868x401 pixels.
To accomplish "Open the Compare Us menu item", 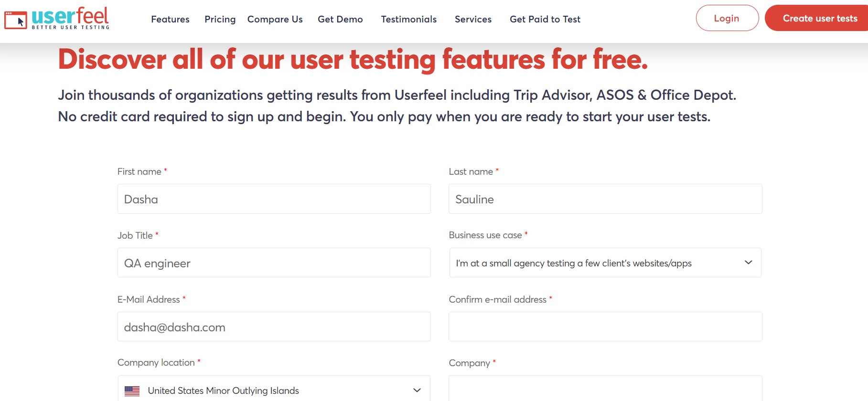I will (275, 19).
